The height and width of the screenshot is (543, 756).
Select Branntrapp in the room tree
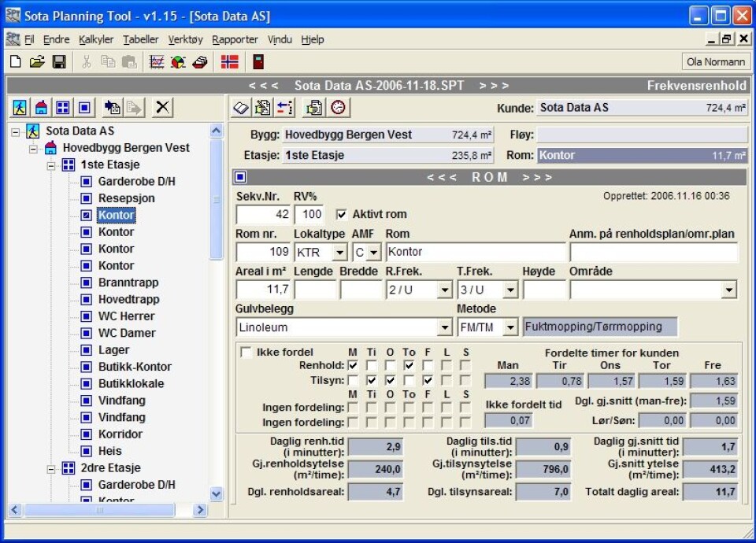(x=128, y=283)
